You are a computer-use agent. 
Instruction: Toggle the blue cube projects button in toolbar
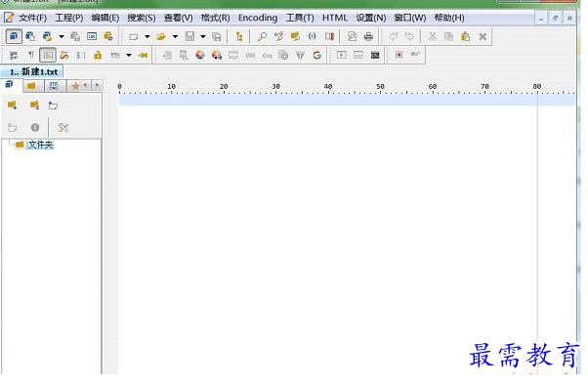14,36
